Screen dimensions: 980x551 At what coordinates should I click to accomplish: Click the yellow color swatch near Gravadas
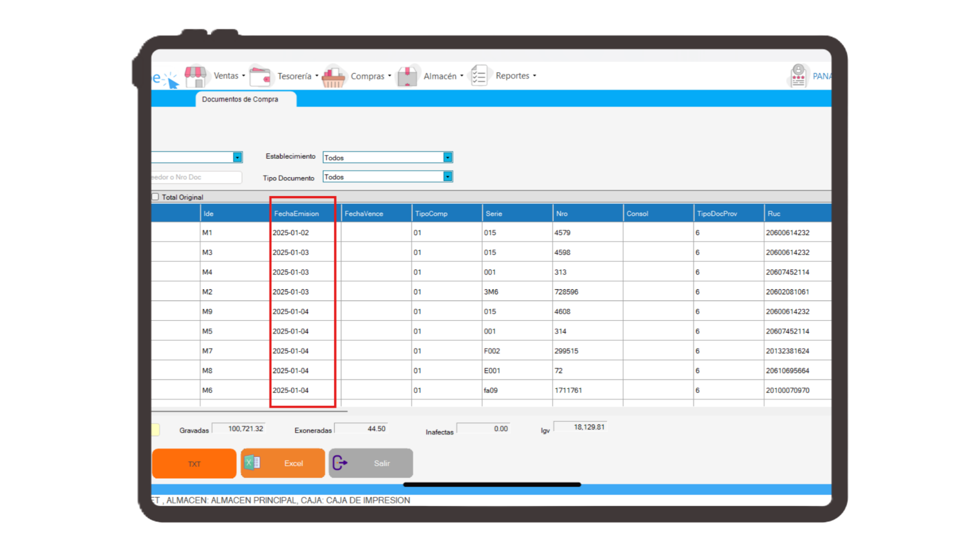[156, 430]
